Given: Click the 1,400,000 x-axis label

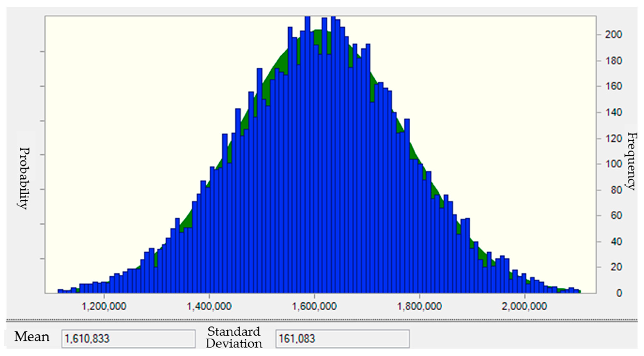Looking at the screenshot, I should click(x=209, y=306).
